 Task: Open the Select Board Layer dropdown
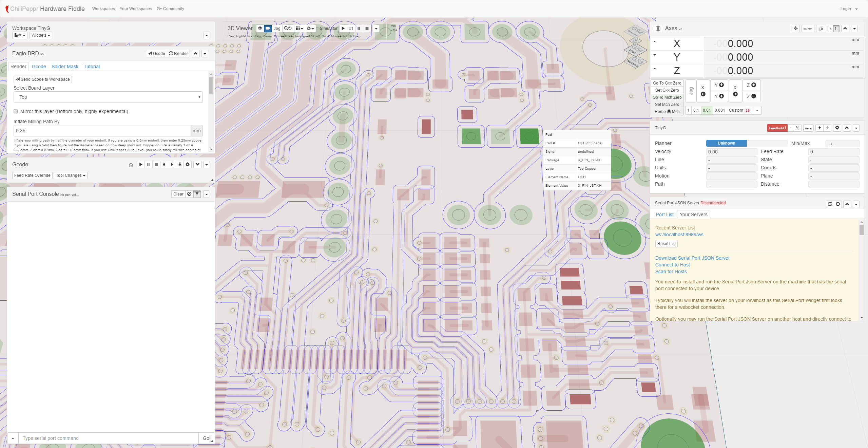pos(108,97)
